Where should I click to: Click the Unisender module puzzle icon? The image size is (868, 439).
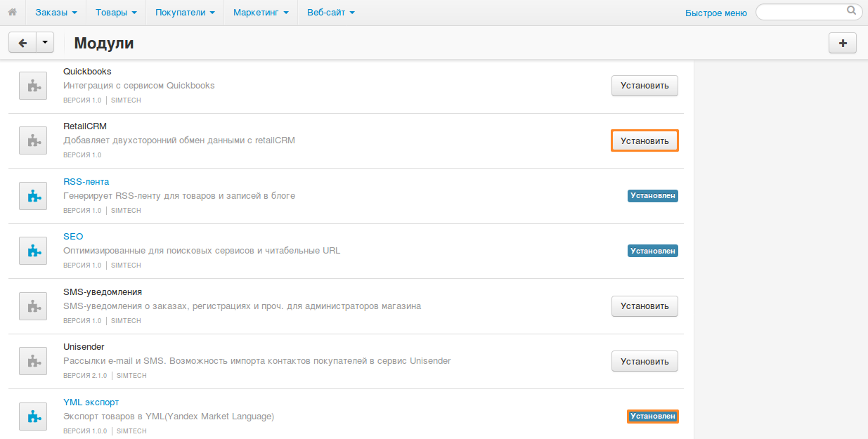point(33,361)
